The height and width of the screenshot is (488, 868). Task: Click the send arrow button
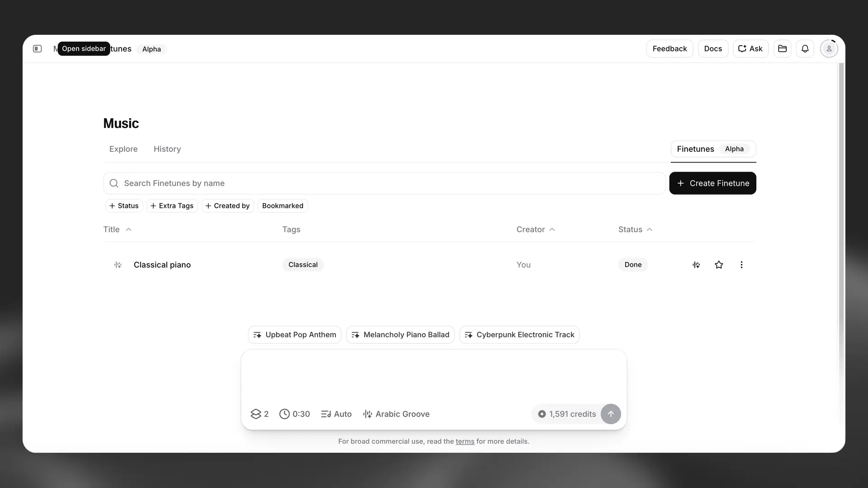coord(610,414)
